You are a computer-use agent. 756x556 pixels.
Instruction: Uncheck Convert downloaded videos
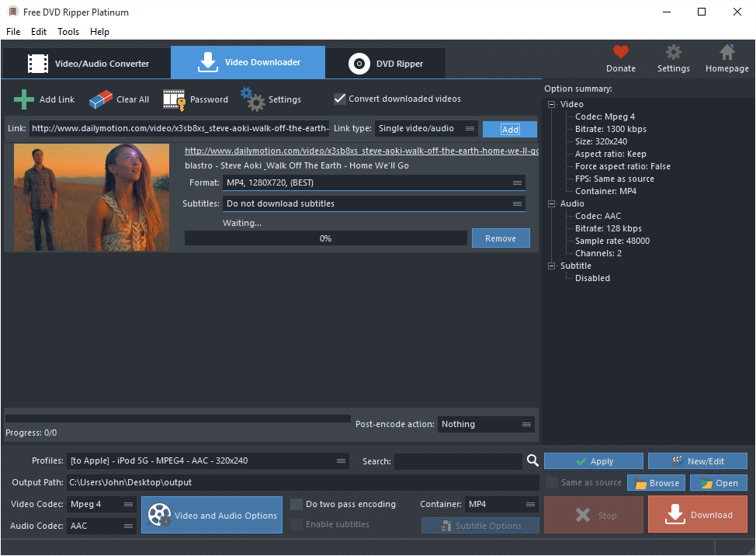pos(339,99)
